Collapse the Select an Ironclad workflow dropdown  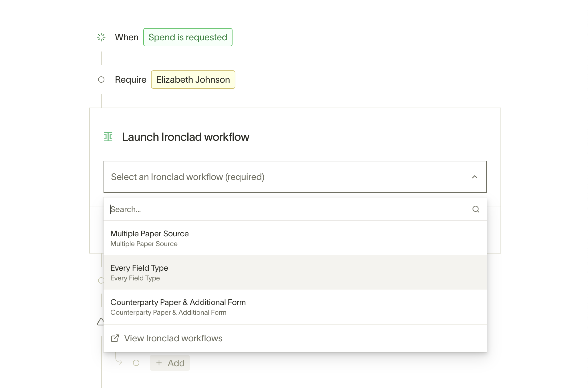295,177
